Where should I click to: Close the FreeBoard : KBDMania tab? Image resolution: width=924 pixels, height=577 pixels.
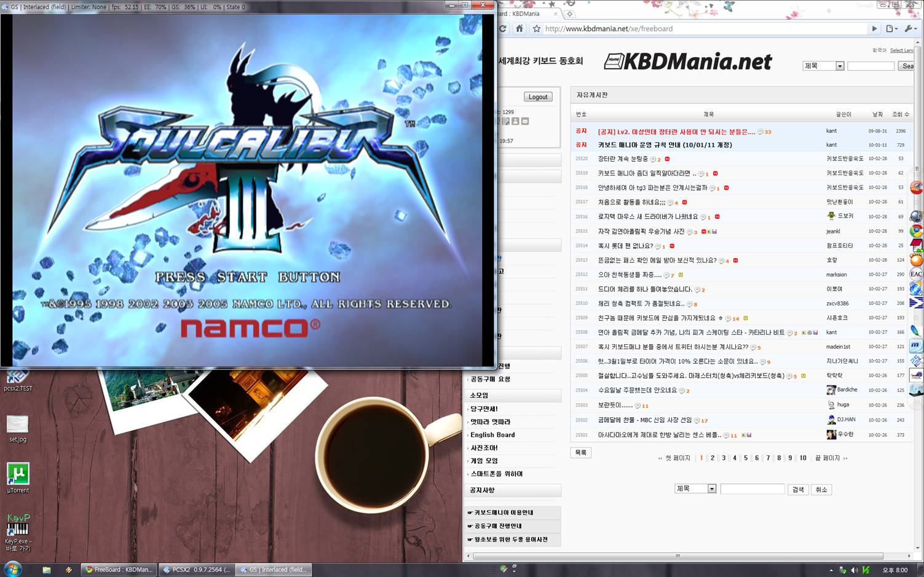556,14
